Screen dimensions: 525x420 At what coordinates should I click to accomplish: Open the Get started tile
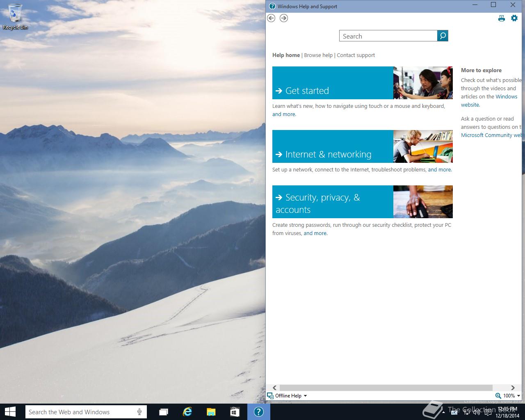point(333,83)
